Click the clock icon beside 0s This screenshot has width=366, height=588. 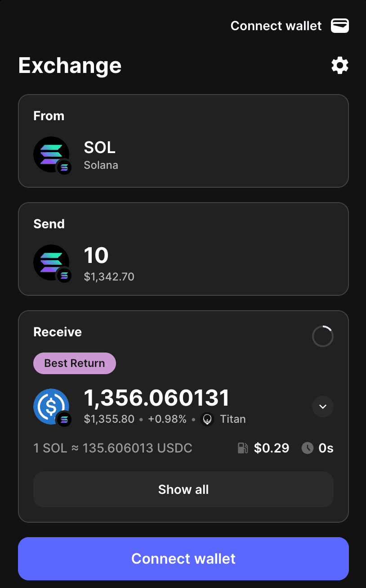coord(307,448)
